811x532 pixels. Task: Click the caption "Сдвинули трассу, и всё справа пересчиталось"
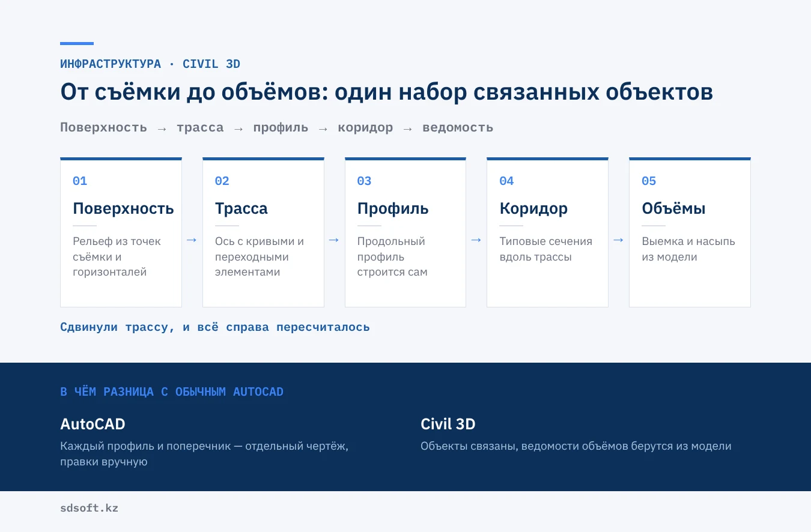tap(215, 327)
